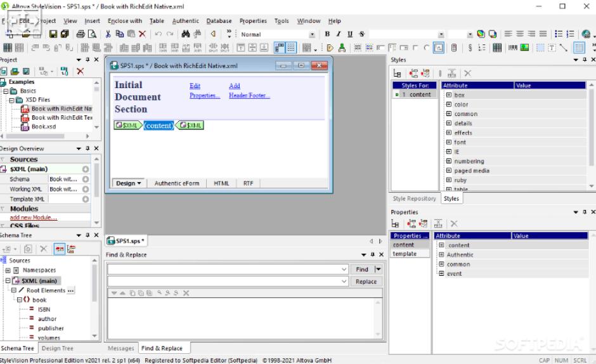Toggle bulleted list formatting
This screenshot has width=596, height=364.
559,34
